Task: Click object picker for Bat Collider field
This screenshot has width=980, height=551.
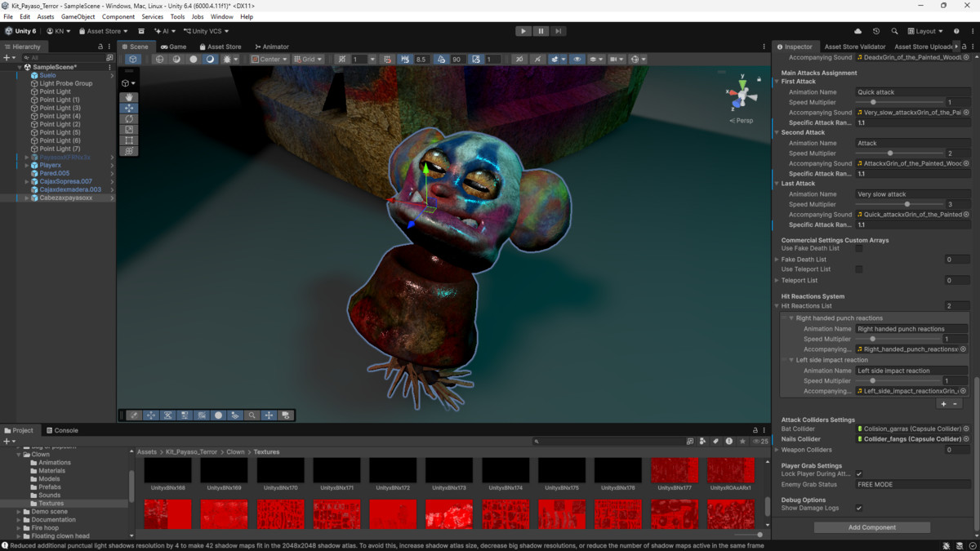Action: tap(966, 429)
